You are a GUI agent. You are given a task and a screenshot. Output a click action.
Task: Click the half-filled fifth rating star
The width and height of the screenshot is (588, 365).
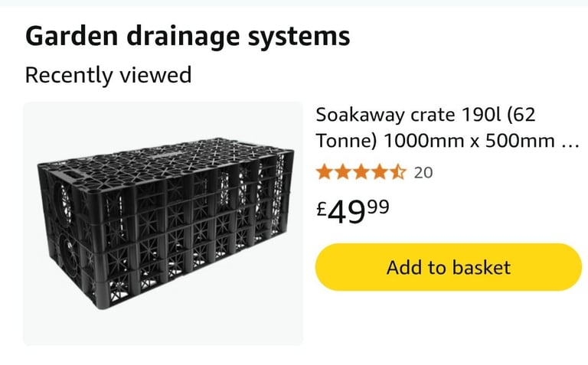[x=398, y=172]
